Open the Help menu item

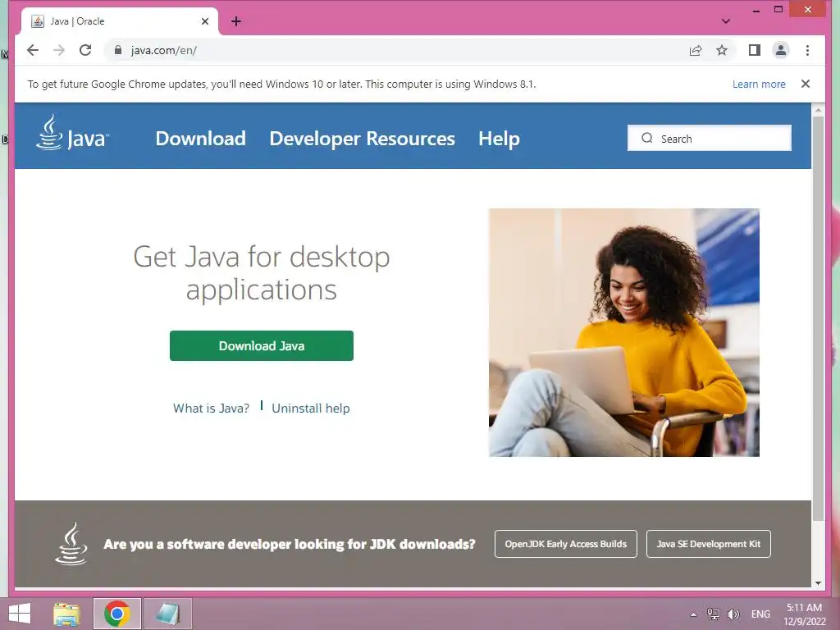499,138
